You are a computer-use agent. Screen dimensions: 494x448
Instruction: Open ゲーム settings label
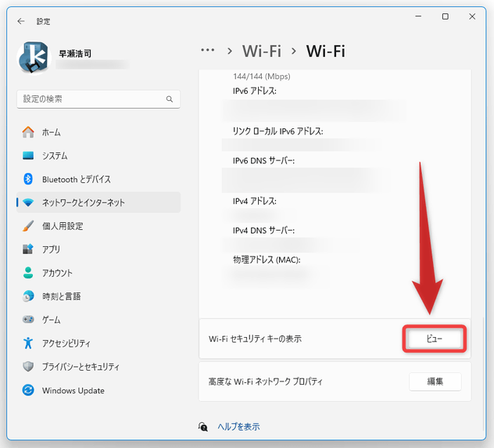coord(52,320)
